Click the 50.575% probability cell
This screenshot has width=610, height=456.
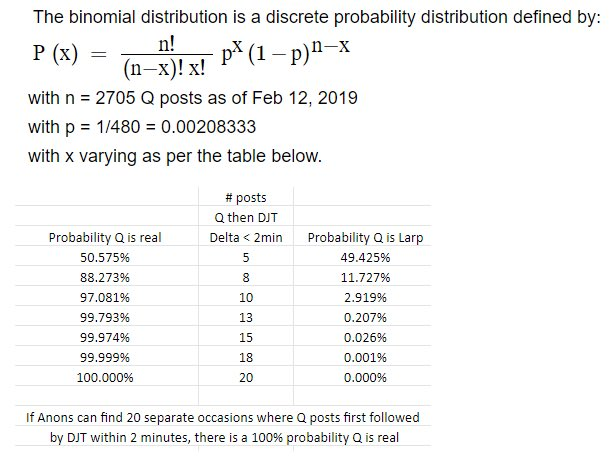click(x=105, y=258)
